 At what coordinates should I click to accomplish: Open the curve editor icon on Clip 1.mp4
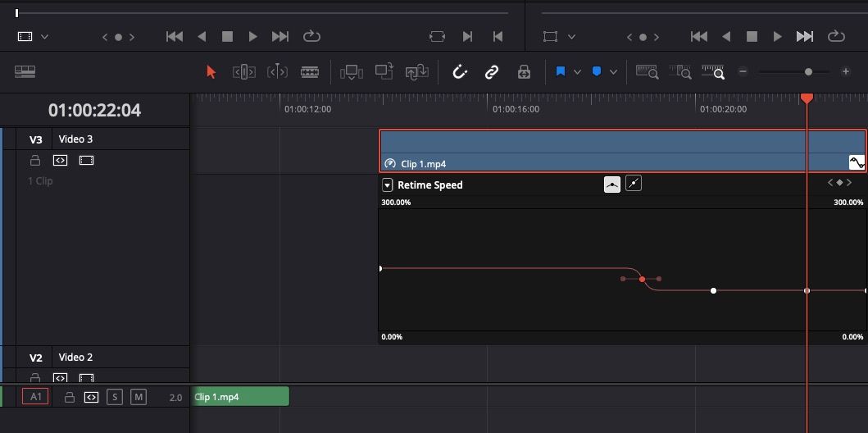tap(857, 162)
